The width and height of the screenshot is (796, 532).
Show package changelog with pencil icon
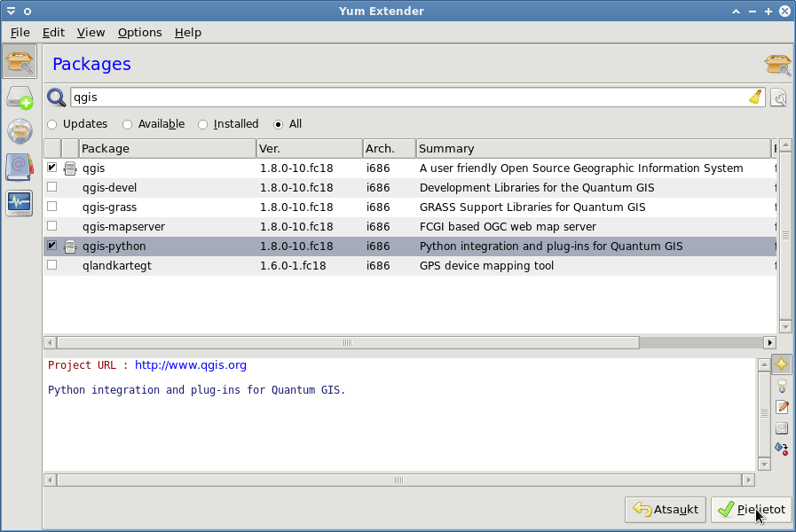[782, 407]
